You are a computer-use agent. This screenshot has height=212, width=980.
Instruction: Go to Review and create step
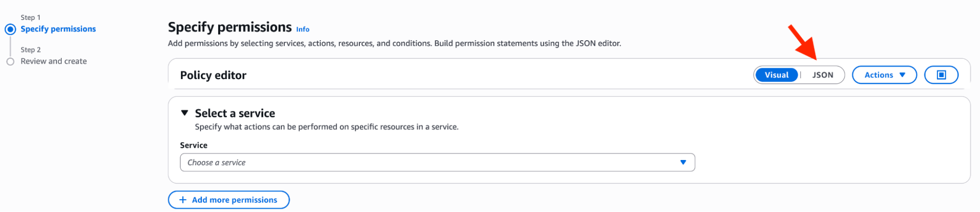[x=54, y=61]
